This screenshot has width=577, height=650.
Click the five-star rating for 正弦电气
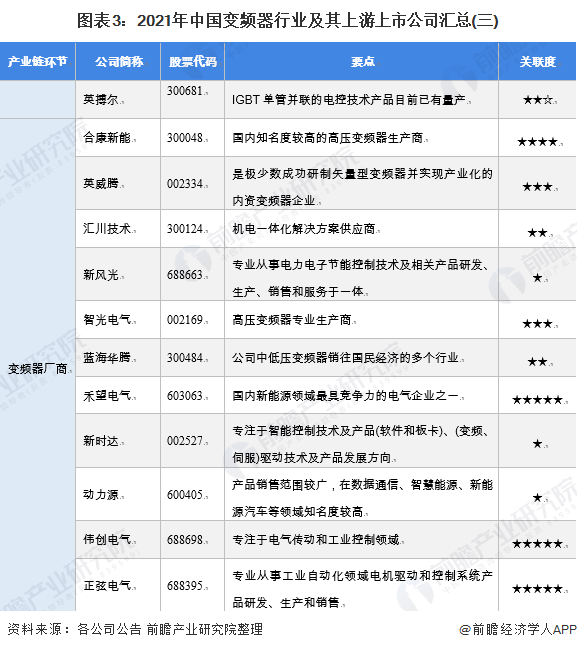click(538, 589)
